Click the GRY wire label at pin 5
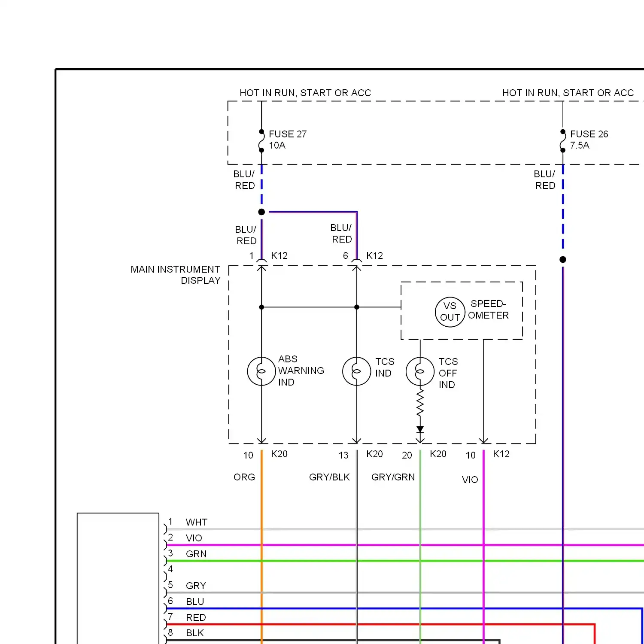Screen dimensions: 644x644 196,586
